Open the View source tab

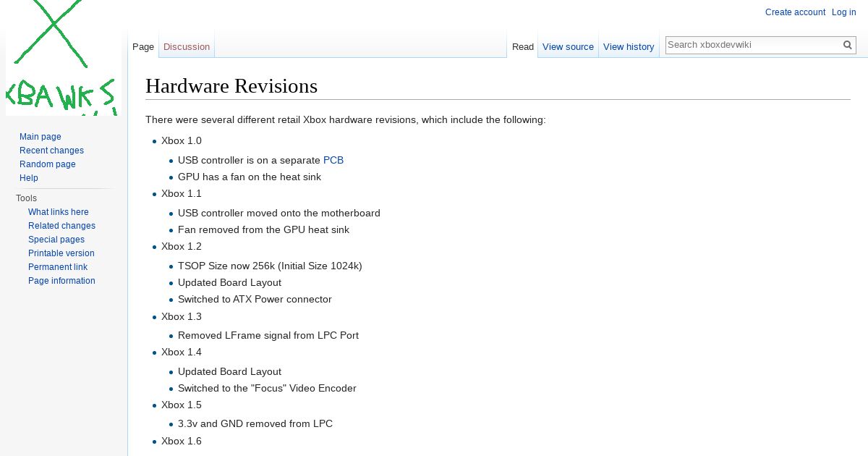(x=568, y=46)
